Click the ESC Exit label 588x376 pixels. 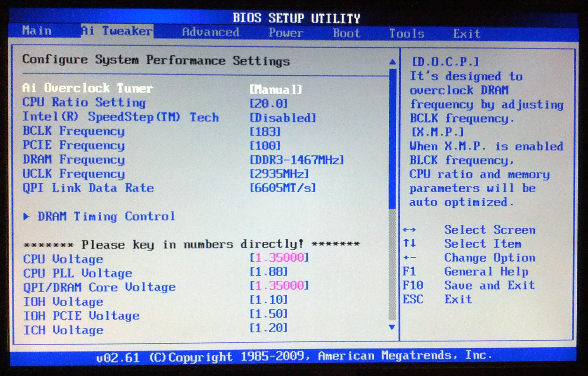(x=458, y=299)
